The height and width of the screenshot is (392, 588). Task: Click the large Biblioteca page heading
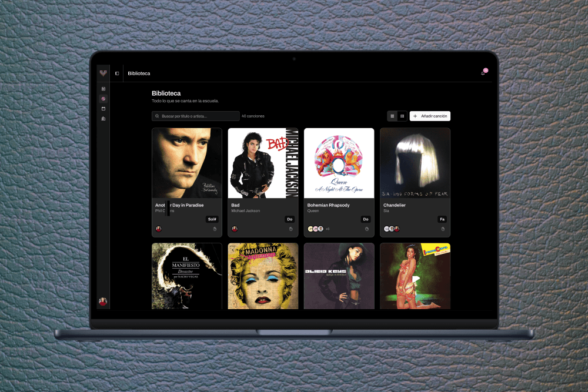[166, 93]
